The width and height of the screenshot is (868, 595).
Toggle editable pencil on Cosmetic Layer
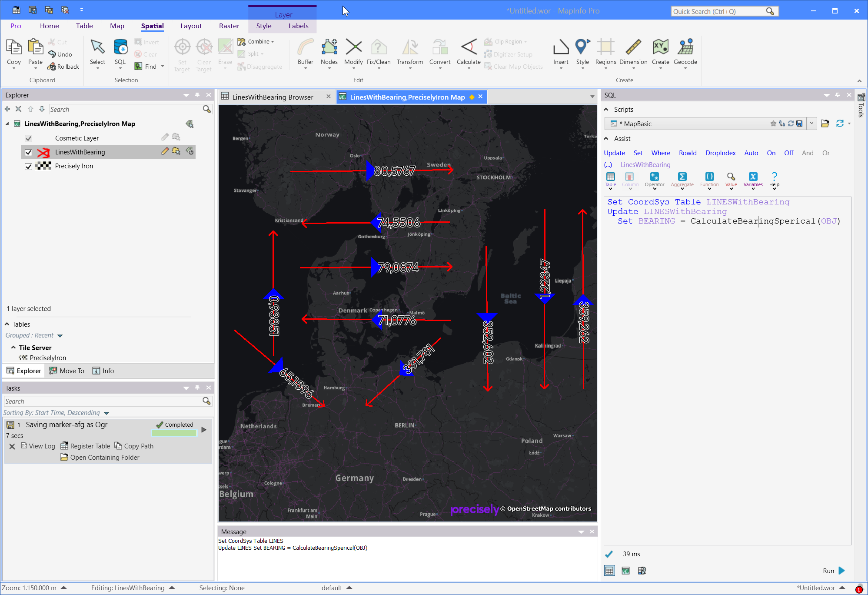click(165, 137)
